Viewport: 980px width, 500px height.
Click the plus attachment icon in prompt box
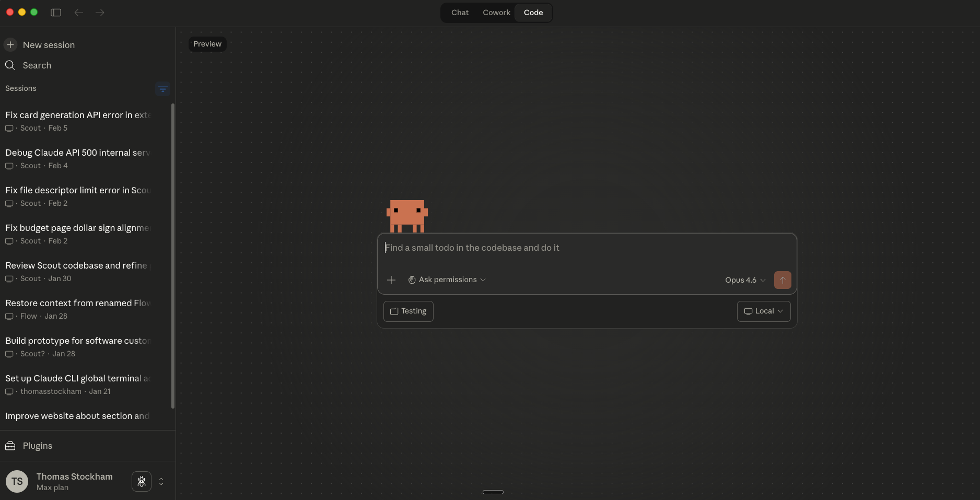pyautogui.click(x=391, y=280)
